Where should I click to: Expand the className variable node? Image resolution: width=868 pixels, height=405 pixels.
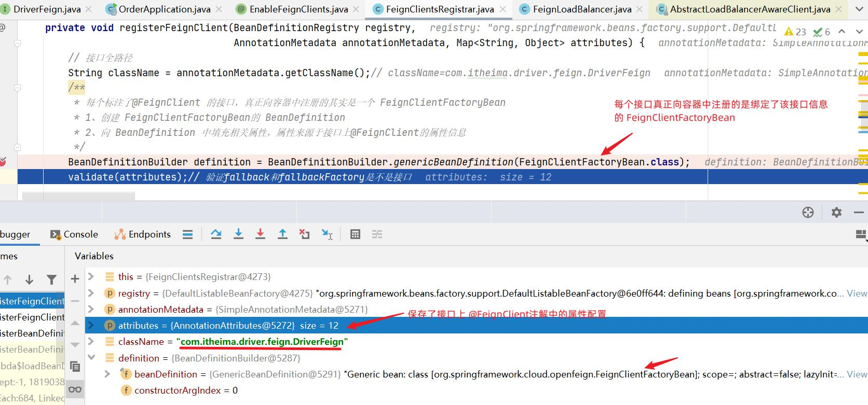pyautogui.click(x=91, y=341)
